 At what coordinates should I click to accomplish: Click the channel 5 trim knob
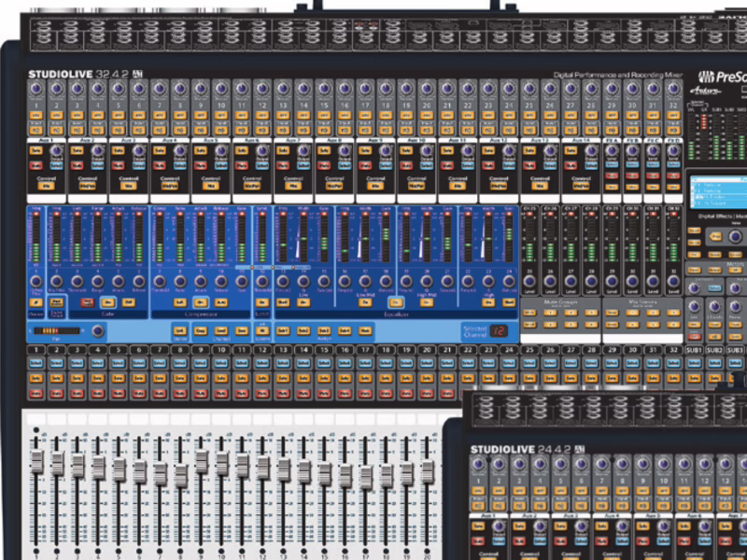click(119, 89)
